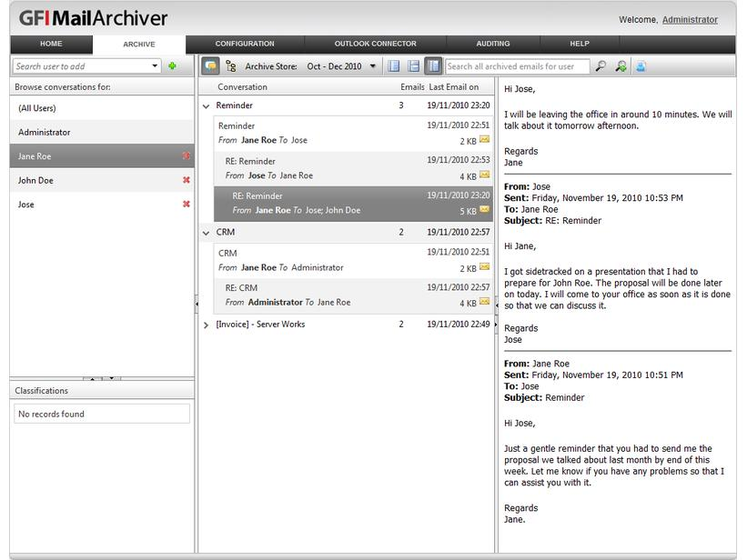Screen dimensions: 747x560
Task: Click the Classifications panel header
Action: click(x=102, y=390)
